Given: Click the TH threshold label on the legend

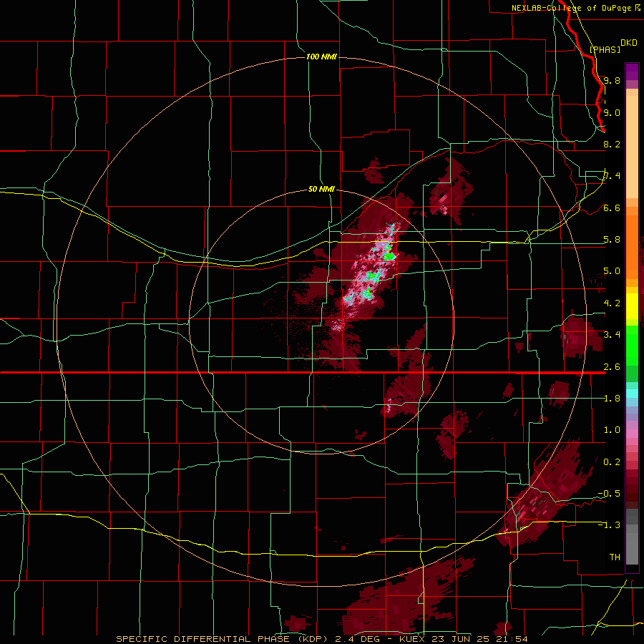Looking at the screenshot, I should coord(615,557).
